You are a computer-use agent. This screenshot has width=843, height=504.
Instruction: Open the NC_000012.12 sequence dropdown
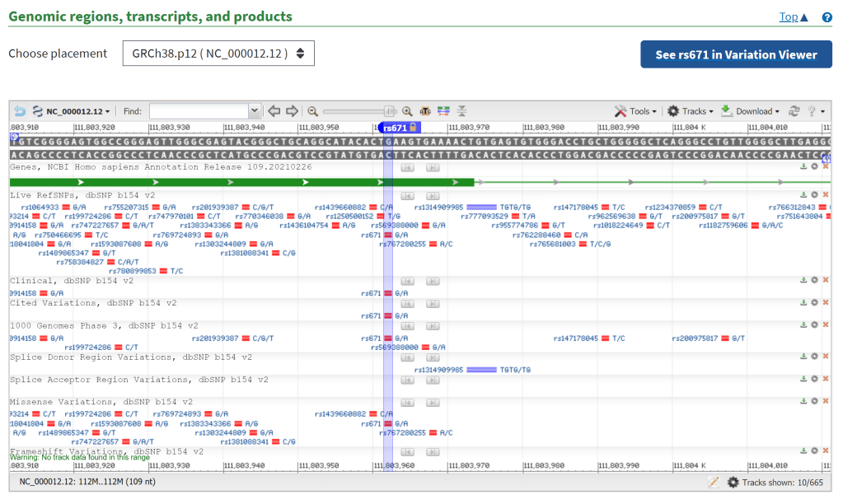[x=77, y=111]
